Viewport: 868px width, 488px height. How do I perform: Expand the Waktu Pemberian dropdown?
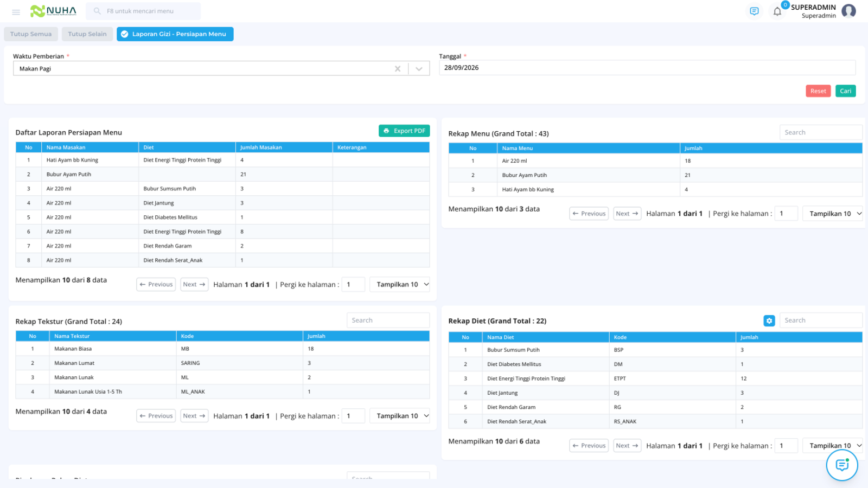tap(419, 69)
